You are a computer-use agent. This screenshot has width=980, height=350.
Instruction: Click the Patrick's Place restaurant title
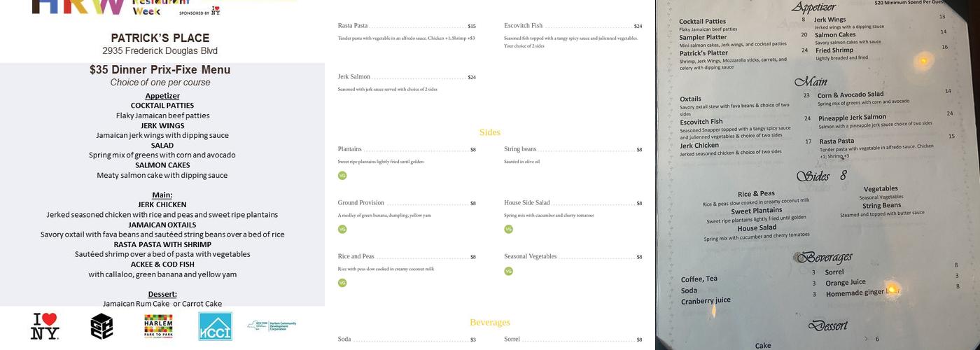(x=160, y=38)
